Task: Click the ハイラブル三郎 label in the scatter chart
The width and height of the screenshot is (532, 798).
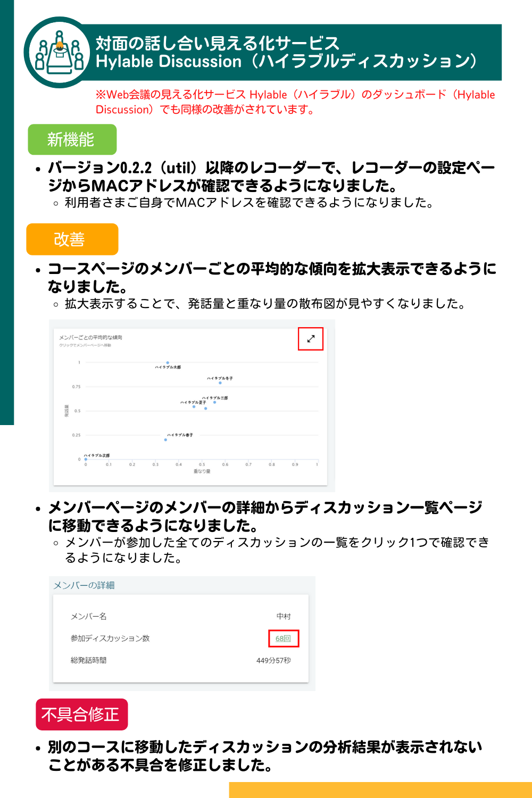Action: click(215, 398)
